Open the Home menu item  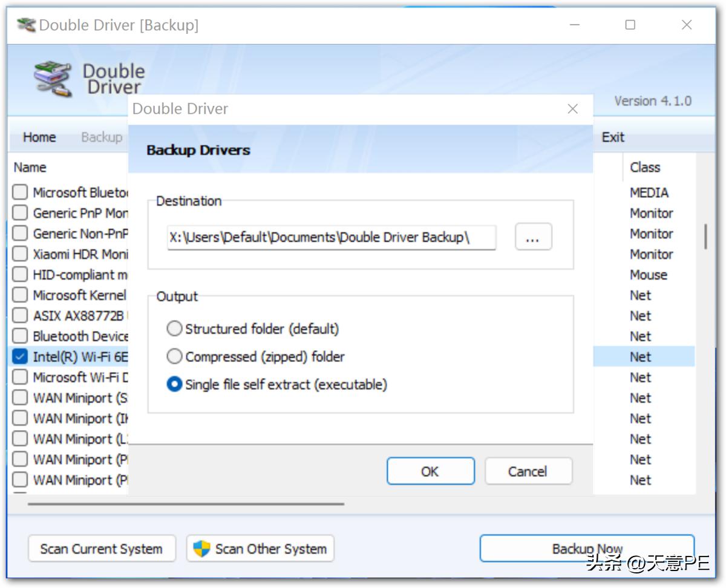(x=39, y=137)
